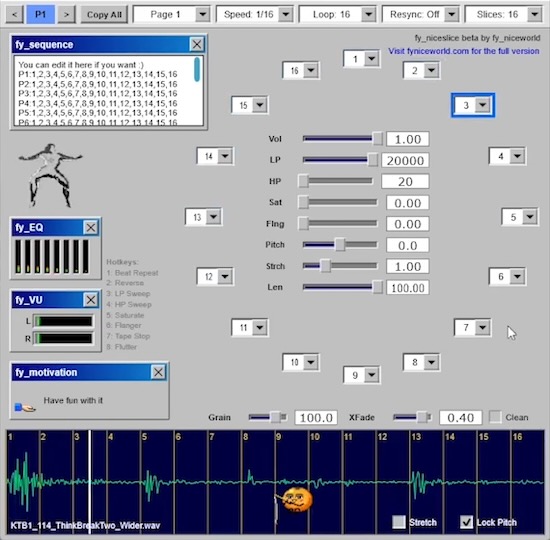Click the Vol slider handle
Screen dimensions: 550x540
[x=377, y=139]
